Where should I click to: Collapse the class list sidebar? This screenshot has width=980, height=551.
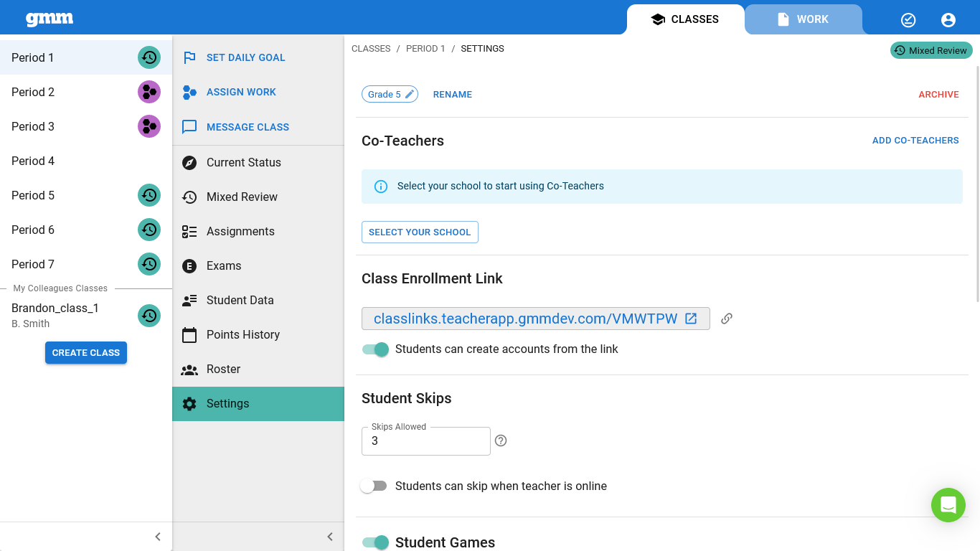tap(158, 537)
